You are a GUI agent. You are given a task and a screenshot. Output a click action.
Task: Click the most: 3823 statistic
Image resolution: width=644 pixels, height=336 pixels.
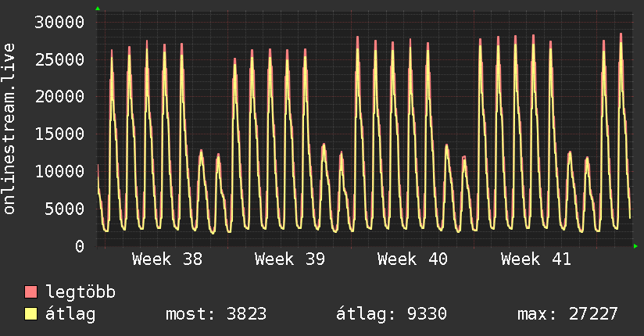[x=216, y=314]
